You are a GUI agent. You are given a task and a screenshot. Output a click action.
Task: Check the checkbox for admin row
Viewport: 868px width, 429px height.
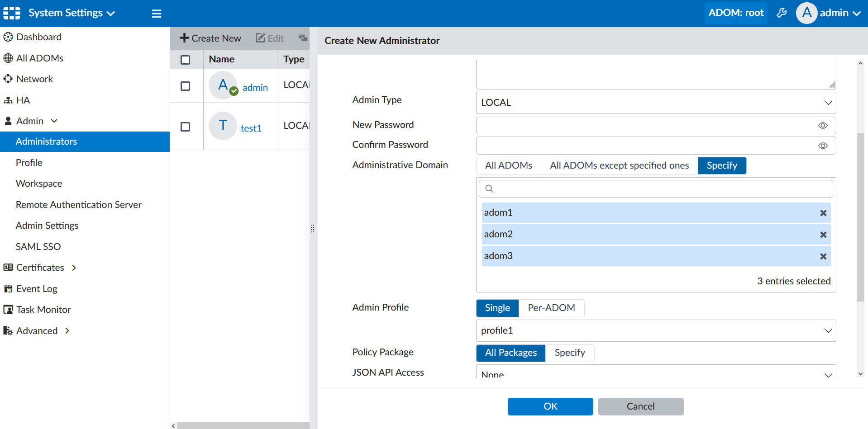186,86
